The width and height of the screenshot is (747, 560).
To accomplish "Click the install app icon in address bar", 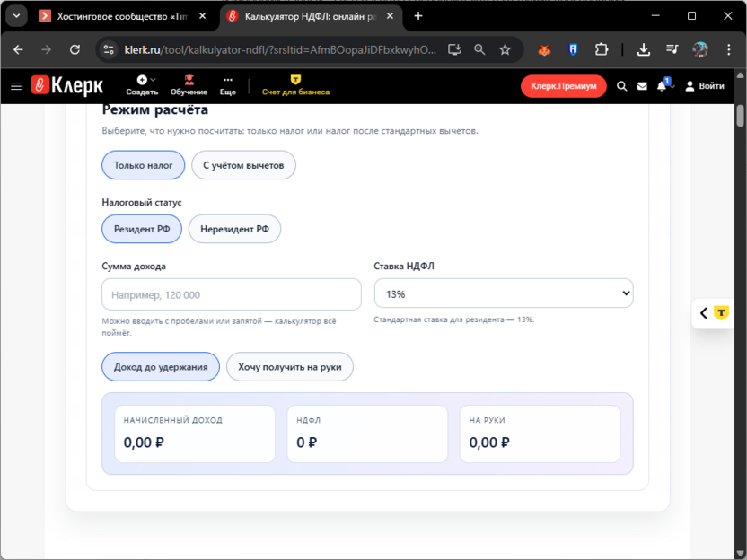I will coord(454,49).
